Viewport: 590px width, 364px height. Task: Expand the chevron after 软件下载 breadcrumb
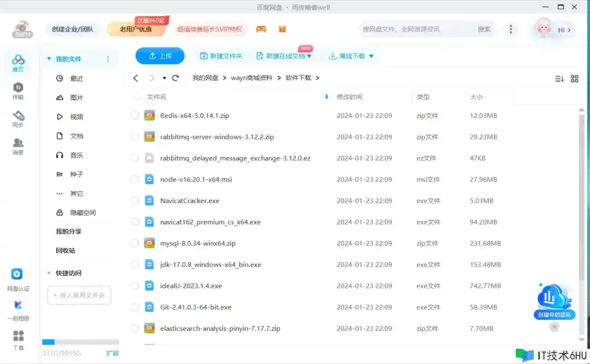point(317,78)
